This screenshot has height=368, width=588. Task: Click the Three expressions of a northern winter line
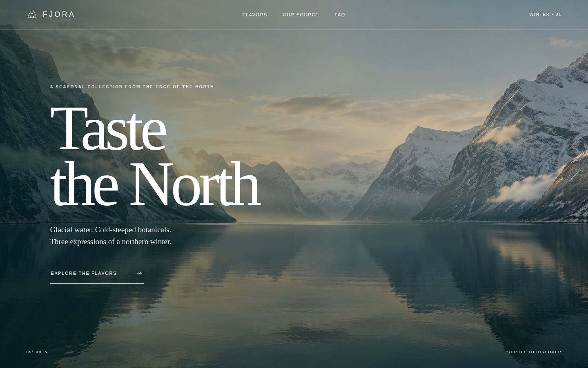(111, 242)
